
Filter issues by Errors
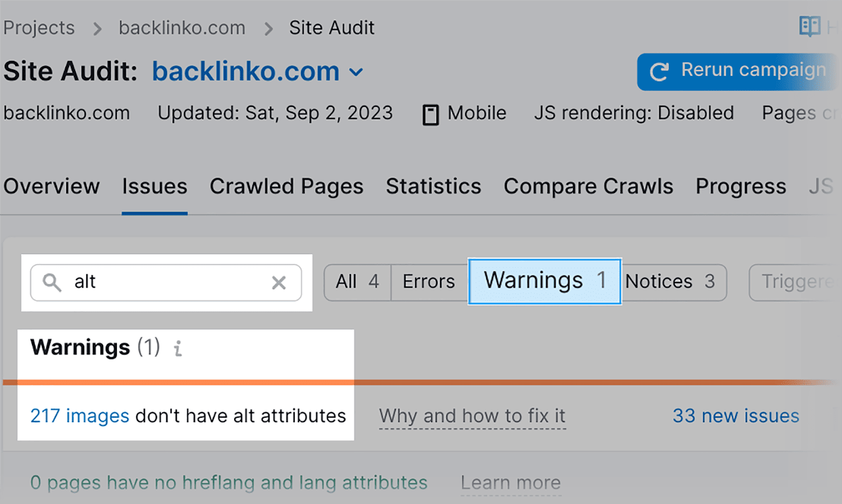point(428,282)
